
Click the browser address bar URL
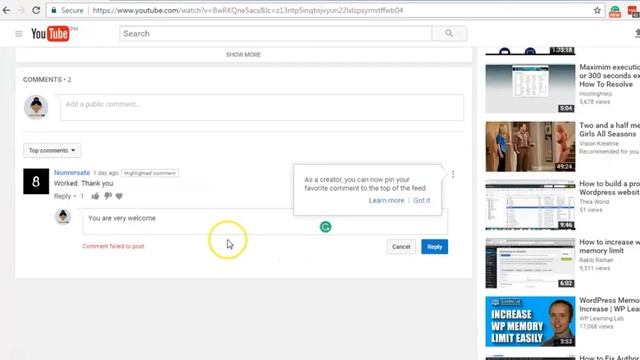[x=248, y=10]
